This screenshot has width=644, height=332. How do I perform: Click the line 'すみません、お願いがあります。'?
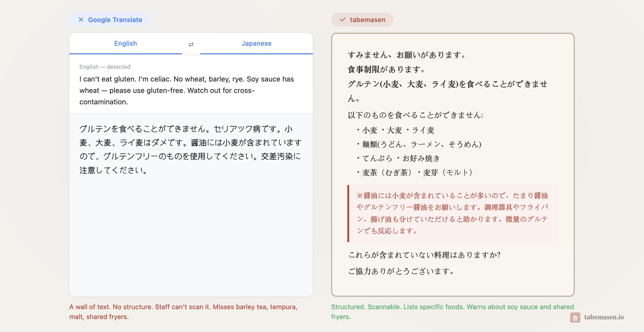click(407, 55)
